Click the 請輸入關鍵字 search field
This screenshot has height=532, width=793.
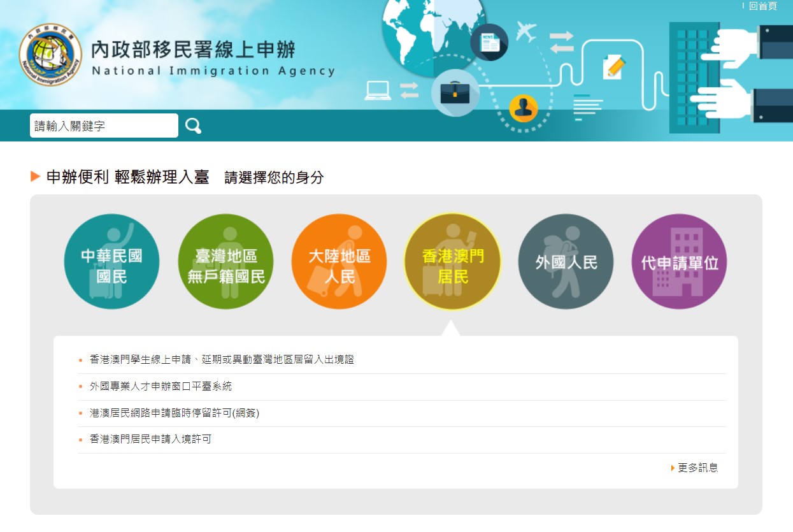pos(104,126)
